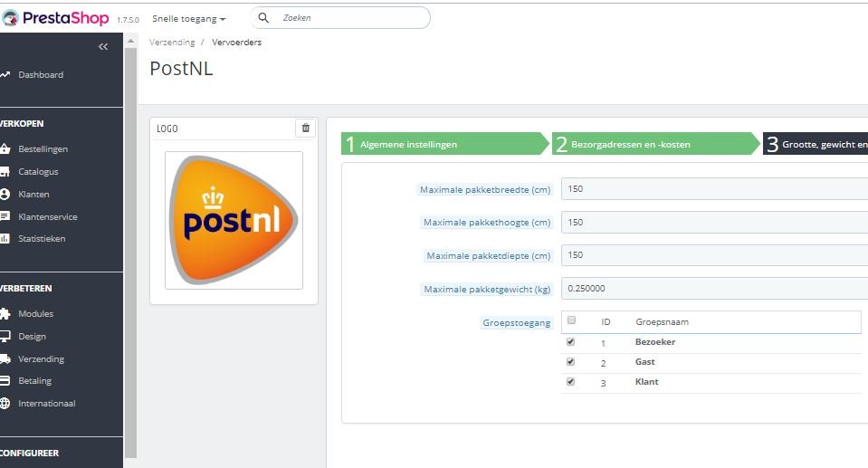Click the Klanten person icon

[x=5, y=194]
